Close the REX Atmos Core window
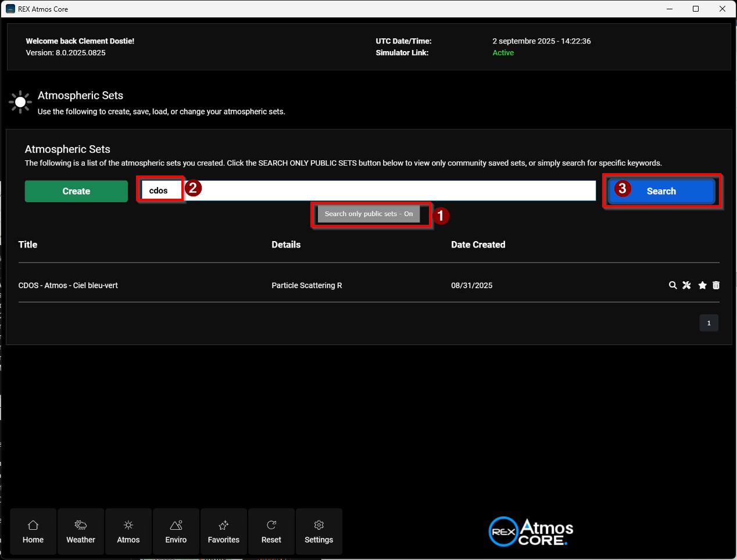Image resolution: width=737 pixels, height=560 pixels. click(x=722, y=9)
